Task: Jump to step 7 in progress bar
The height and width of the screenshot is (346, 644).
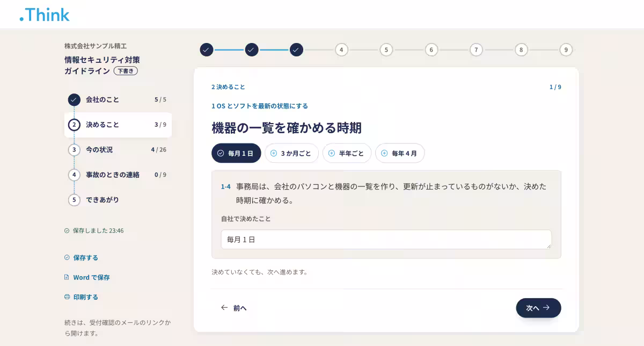Action: [476, 50]
